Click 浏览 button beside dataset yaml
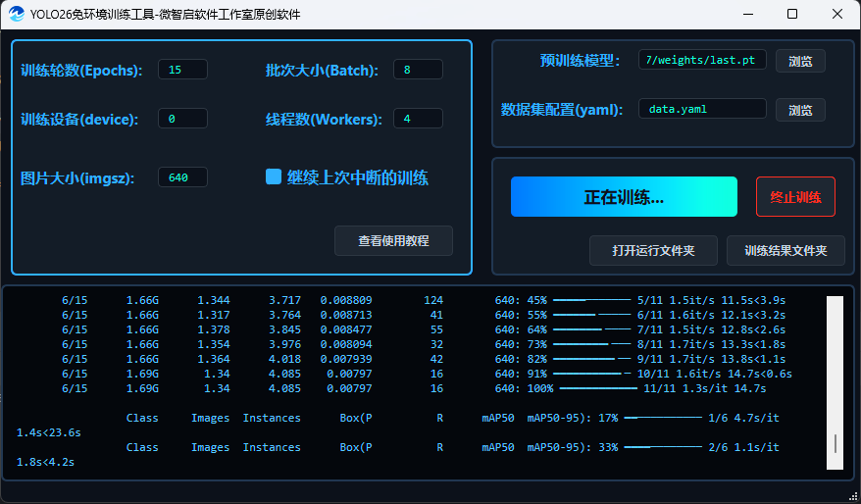861x504 pixels. (x=800, y=110)
